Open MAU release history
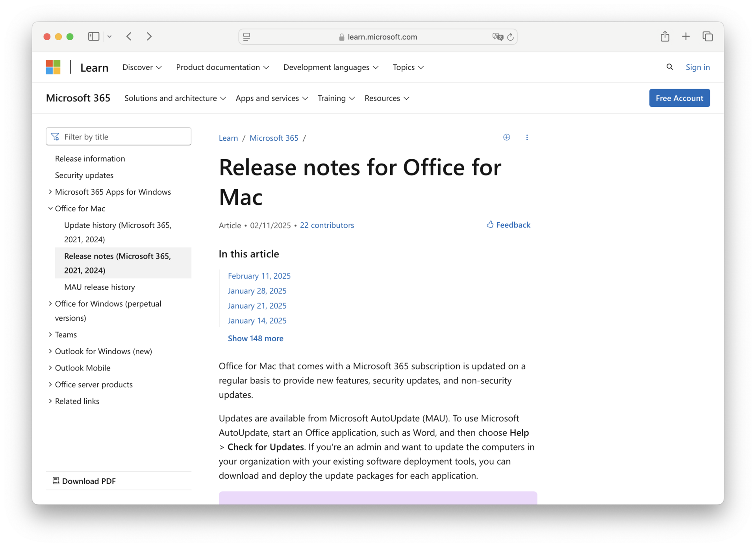Image resolution: width=756 pixels, height=547 pixels. coord(99,287)
